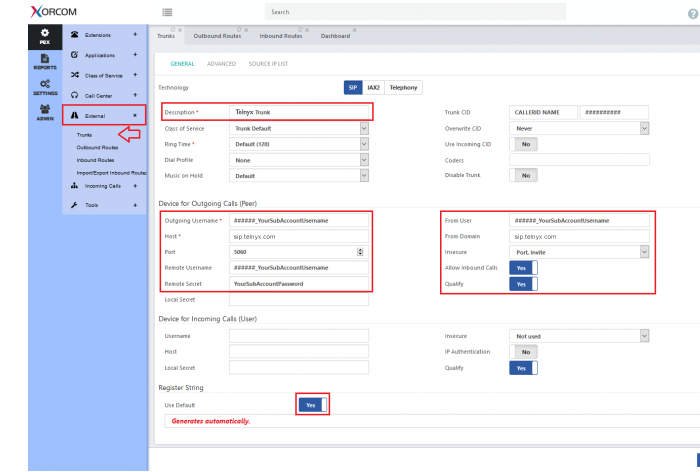Toggle Use Default register string switch
The image size is (700, 472).
coord(312,405)
